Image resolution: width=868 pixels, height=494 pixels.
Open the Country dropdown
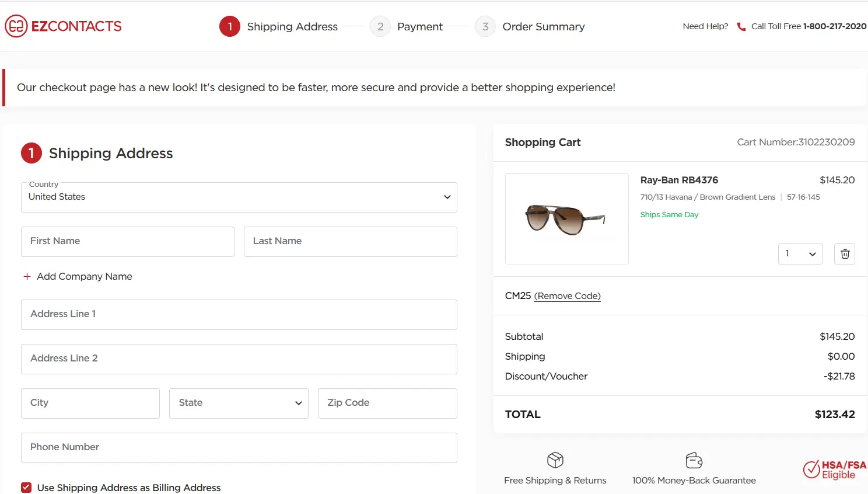click(239, 197)
